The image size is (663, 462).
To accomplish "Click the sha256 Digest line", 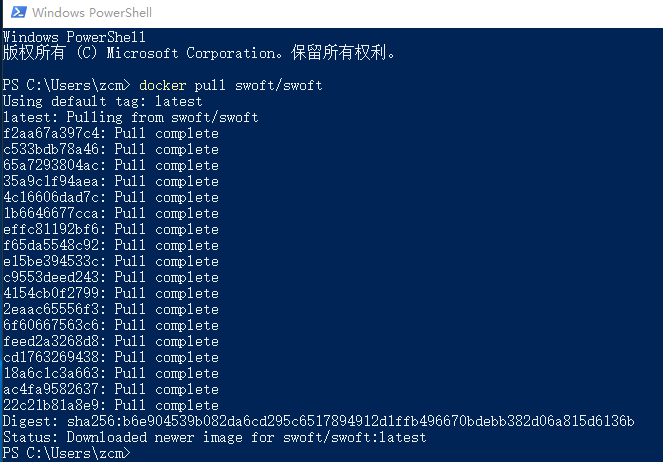I will (318, 421).
